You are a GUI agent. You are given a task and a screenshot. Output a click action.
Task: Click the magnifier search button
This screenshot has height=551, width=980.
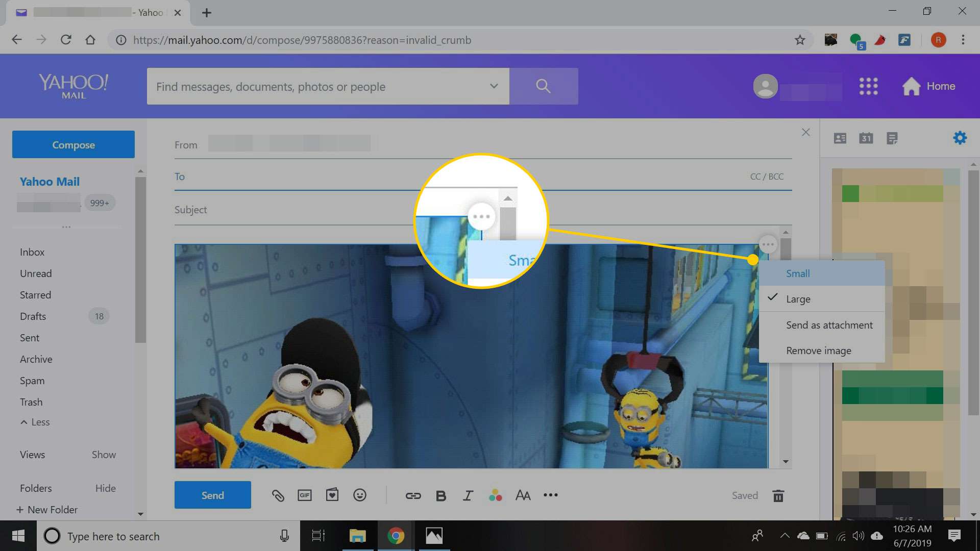pos(544,86)
